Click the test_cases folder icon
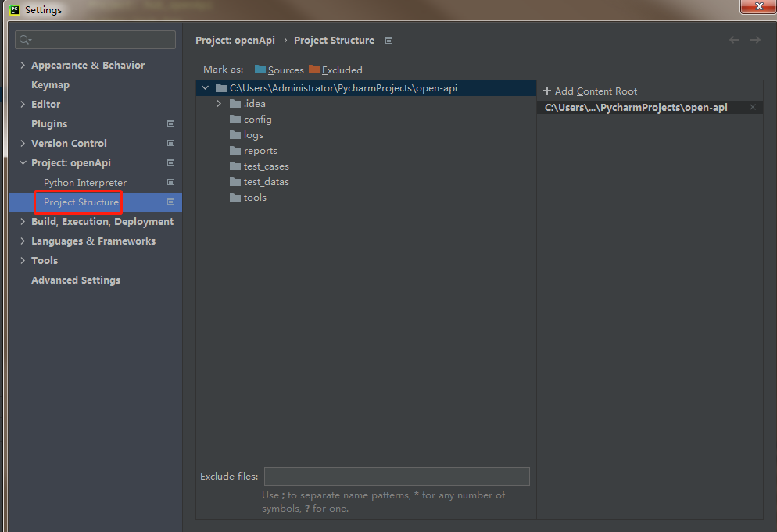777x532 pixels. click(x=235, y=166)
